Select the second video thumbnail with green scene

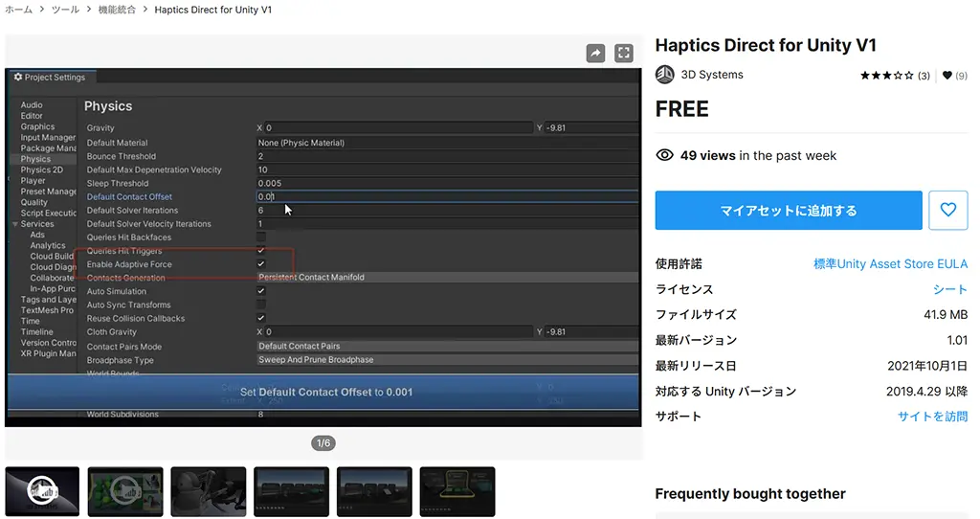click(125, 491)
